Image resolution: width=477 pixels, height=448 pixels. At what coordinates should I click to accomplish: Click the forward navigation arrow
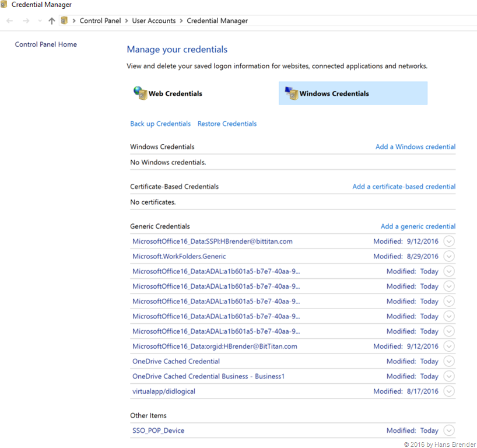click(26, 21)
